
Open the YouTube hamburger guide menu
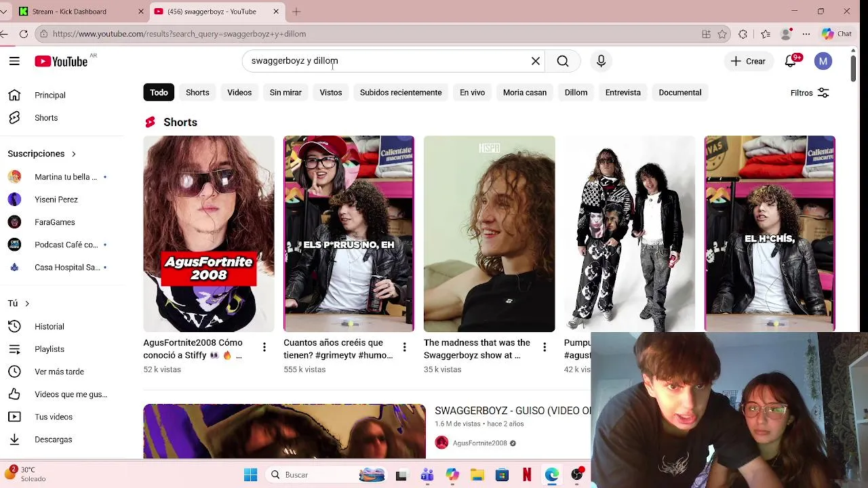14,61
